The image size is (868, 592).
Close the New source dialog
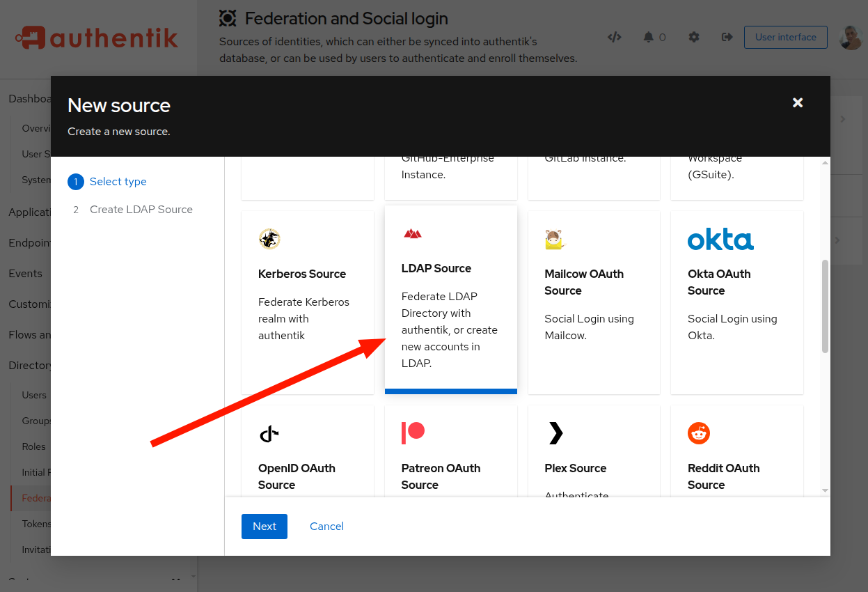[x=798, y=102]
